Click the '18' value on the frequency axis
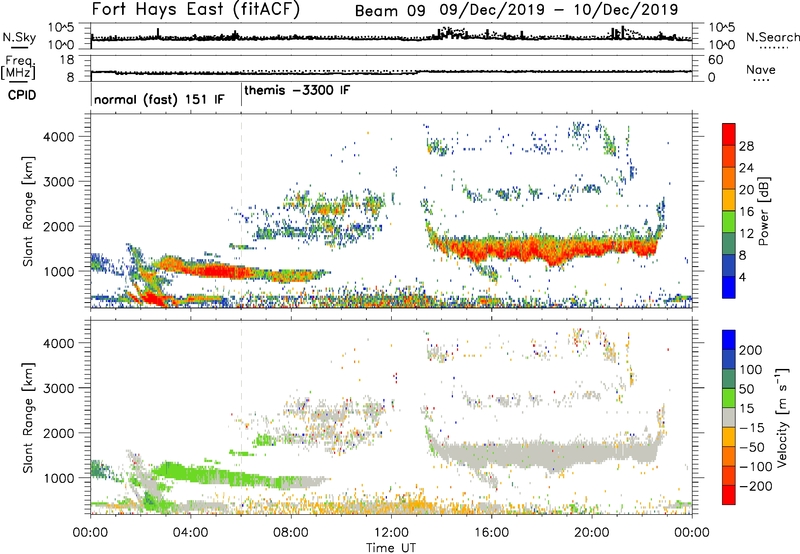This screenshot has width=800, height=554. click(67, 60)
